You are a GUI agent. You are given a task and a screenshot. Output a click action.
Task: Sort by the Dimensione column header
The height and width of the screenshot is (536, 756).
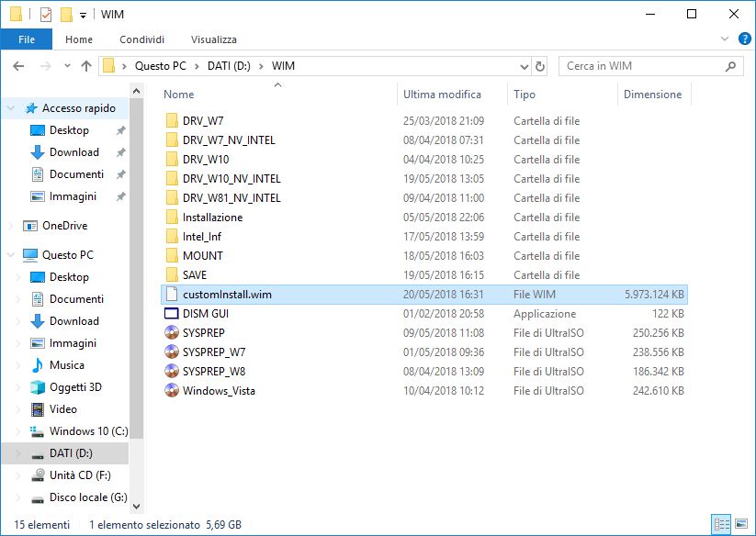pos(654,95)
